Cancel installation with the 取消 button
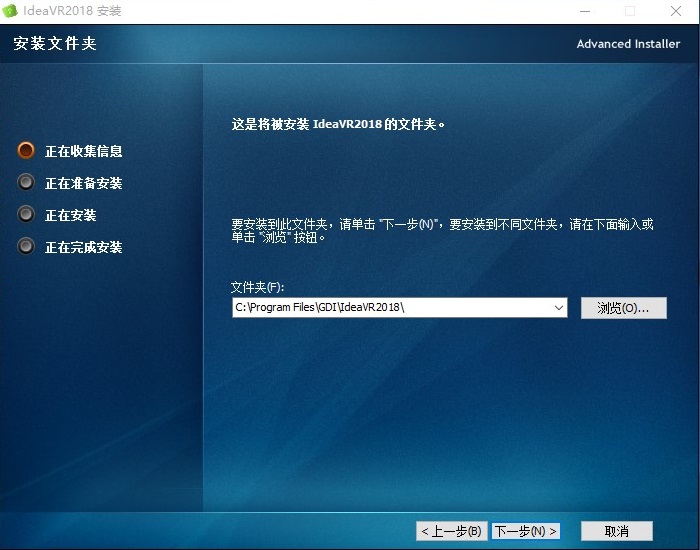The height and width of the screenshot is (550, 700). pos(617,531)
